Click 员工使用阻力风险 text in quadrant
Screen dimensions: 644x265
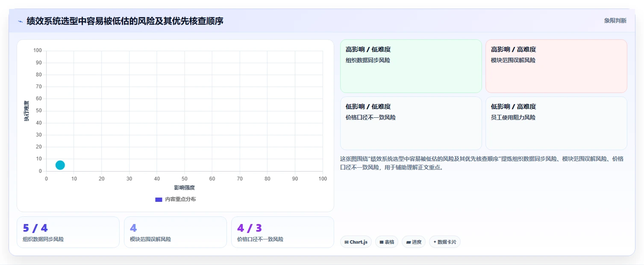[x=513, y=117]
